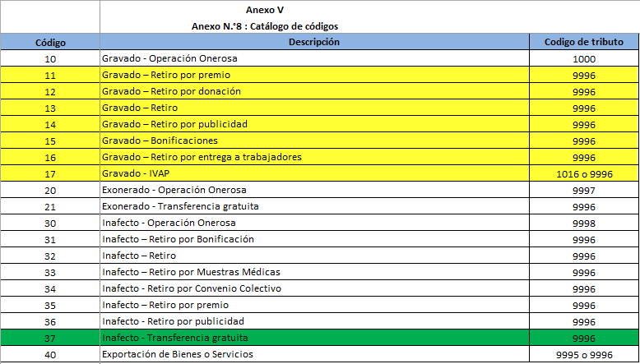640x364 pixels.
Task: Click 'Exonerado - Operación Onerosa' cell
Action: coord(314,190)
